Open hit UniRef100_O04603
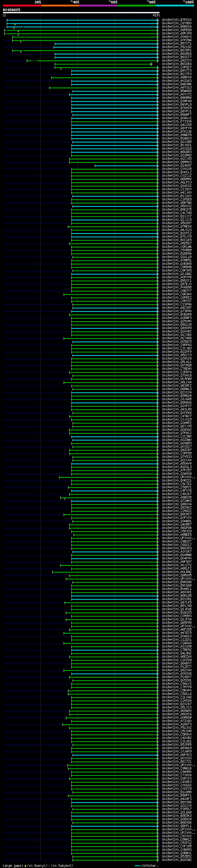The image size is (197, 868). click(x=177, y=37)
